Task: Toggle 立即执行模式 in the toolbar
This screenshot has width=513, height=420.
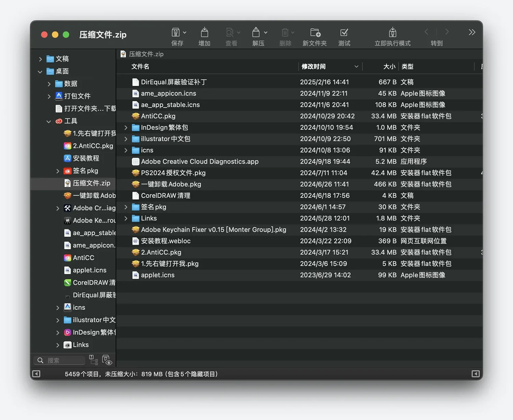Action: tap(393, 32)
